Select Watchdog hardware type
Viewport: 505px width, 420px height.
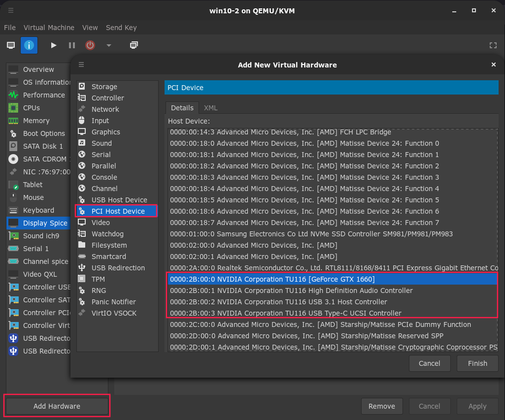[x=118, y=234]
